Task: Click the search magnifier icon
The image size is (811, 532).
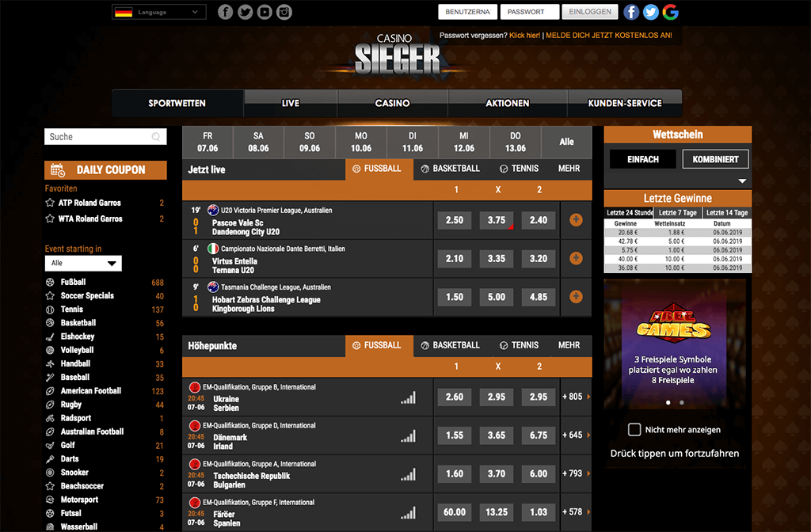Action: [x=156, y=136]
